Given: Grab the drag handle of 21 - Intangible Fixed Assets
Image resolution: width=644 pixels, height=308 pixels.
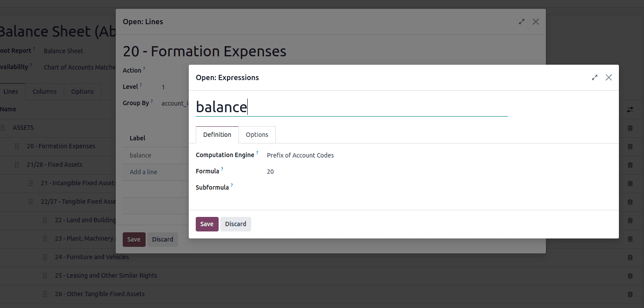Looking at the screenshot, I should coord(31,183).
